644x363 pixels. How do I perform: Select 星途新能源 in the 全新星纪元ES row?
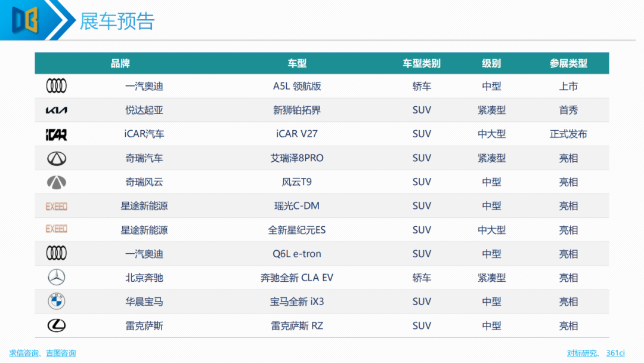[x=144, y=230]
